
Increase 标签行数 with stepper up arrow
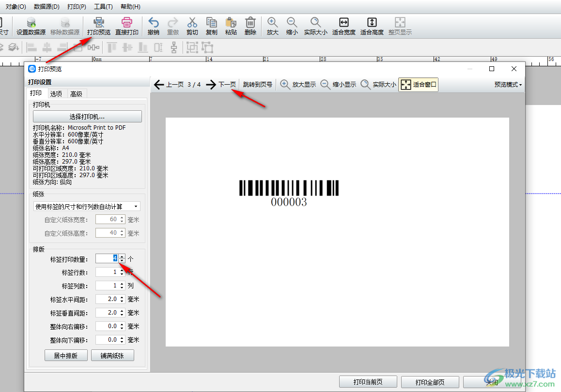pyautogui.click(x=122, y=270)
